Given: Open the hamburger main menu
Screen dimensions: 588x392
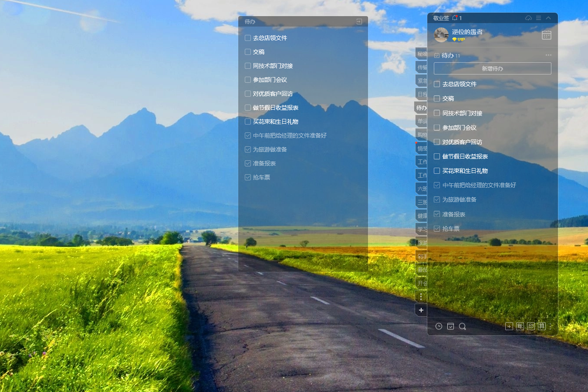Looking at the screenshot, I should tap(538, 18).
